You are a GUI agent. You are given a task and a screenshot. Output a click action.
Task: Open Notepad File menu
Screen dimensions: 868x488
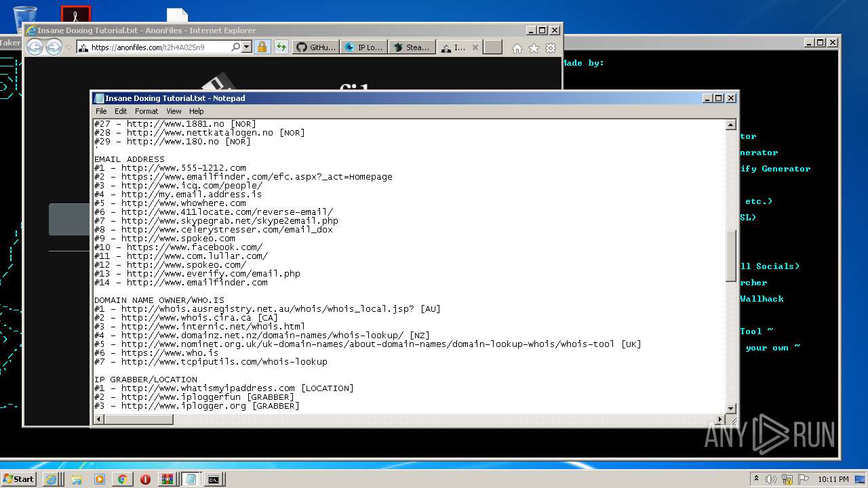(x=101, y=111)
